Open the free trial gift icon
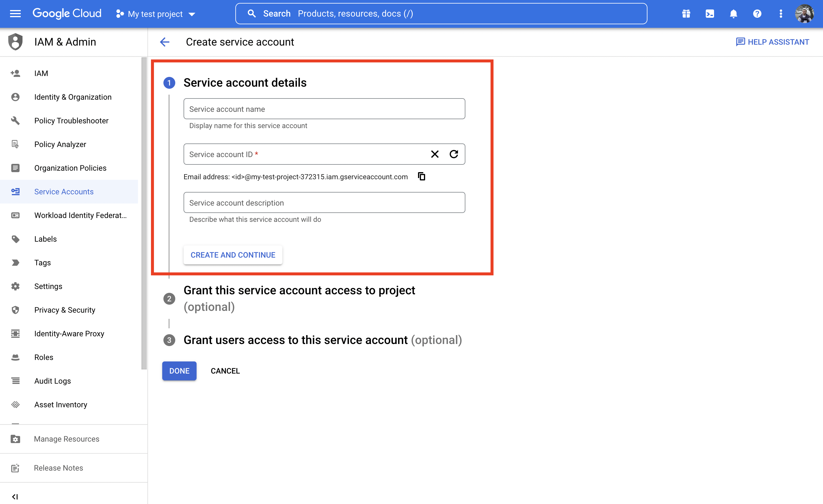Image resolution: width=823 pixels, height=504 pixels. click(x=686, y=14)
